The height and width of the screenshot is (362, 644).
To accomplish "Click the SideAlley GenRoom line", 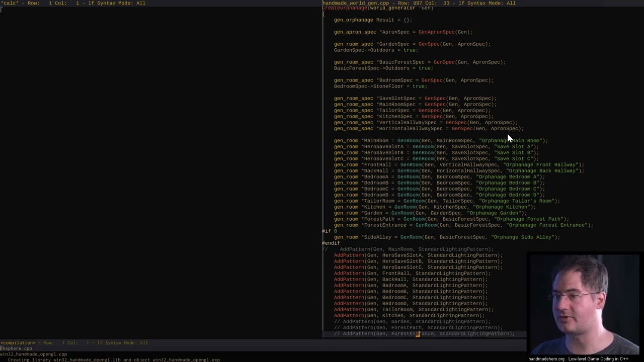I will 447,237.
